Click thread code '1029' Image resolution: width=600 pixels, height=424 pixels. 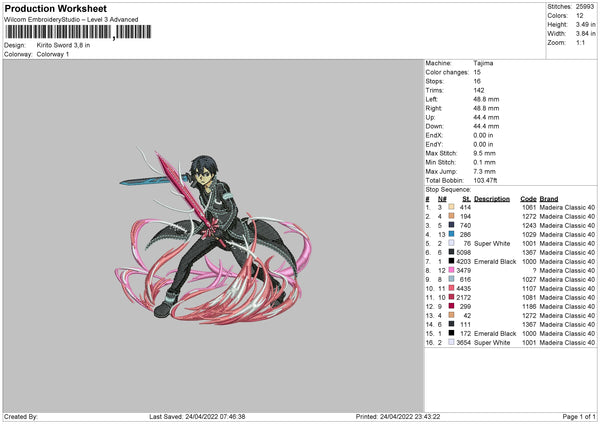529,235
